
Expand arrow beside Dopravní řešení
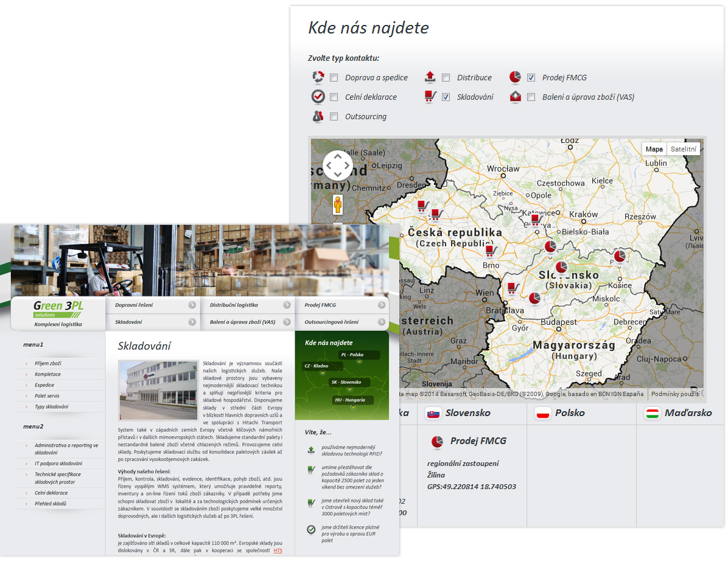pos(192,305)
